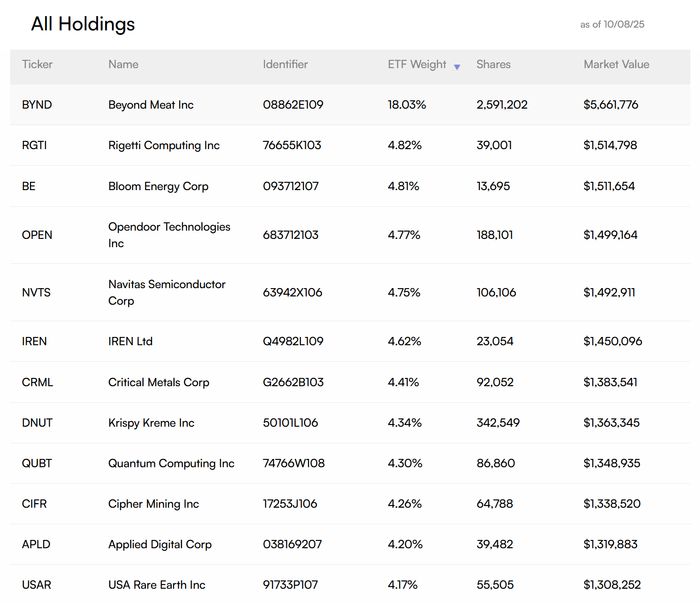Sort holdings by Name column header

tap(123, 64)
